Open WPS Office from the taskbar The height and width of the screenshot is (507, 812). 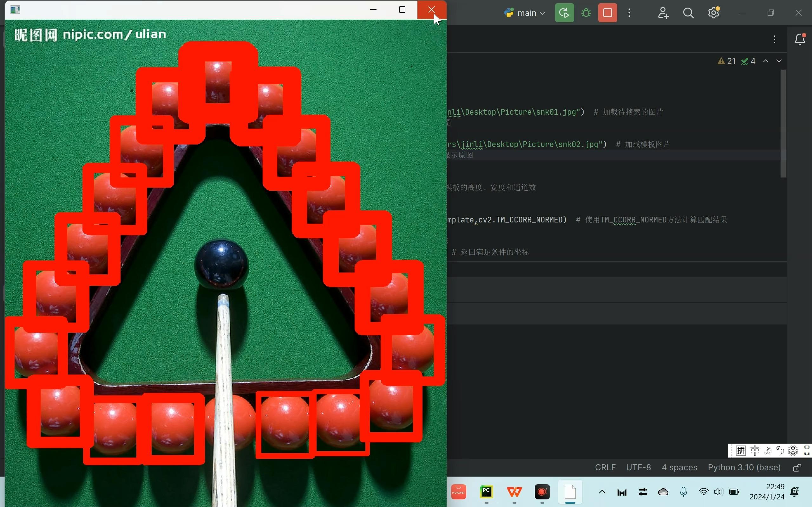(514, 492)
